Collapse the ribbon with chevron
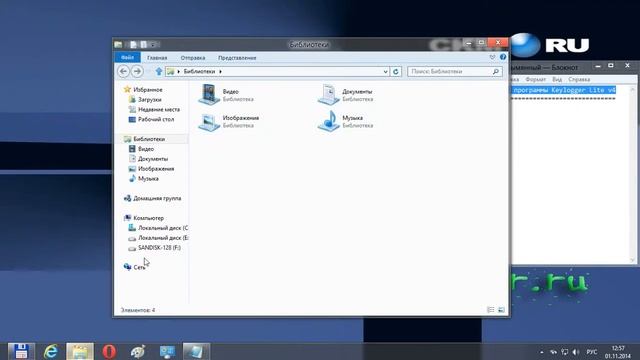The height and width of the screenshot is (360, 640). pos(492,57)
